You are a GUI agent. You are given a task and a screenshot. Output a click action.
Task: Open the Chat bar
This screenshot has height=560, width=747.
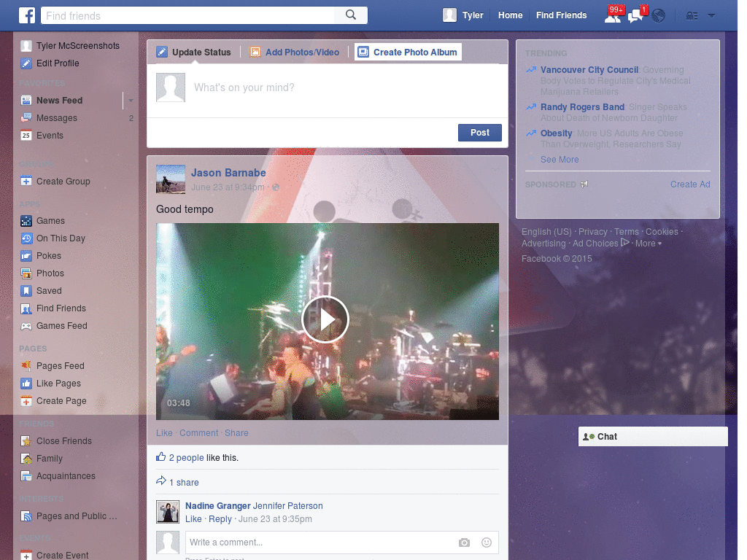(x=653, y=437)
